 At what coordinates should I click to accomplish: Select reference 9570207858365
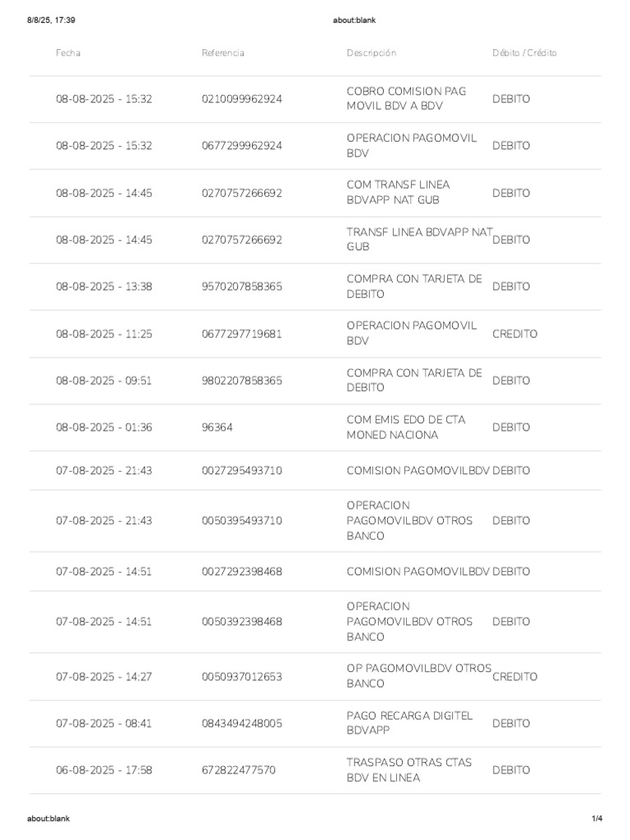(x=241, y=287)
